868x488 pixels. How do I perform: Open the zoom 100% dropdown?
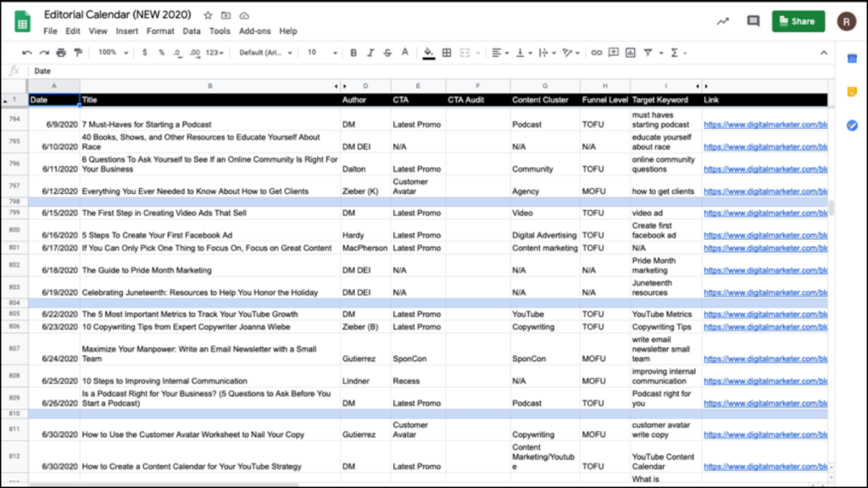click(113, 53)
